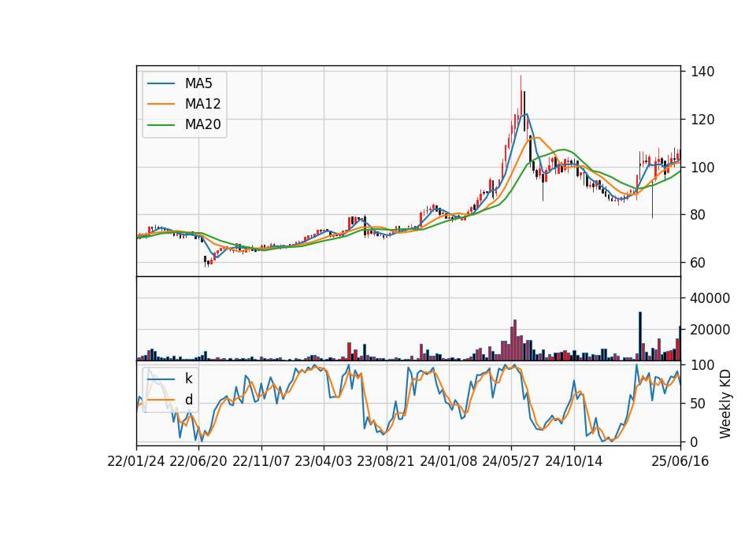This screenshot has height=543, width=756.
Task: Click the 22/11/07 date tick label
Action: 261,462
